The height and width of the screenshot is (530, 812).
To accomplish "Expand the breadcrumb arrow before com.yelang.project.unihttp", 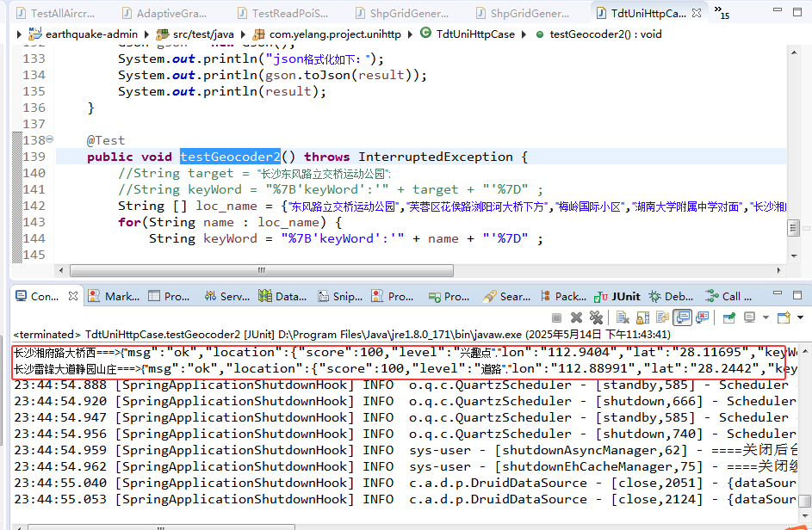I will [x=243, y=34].
